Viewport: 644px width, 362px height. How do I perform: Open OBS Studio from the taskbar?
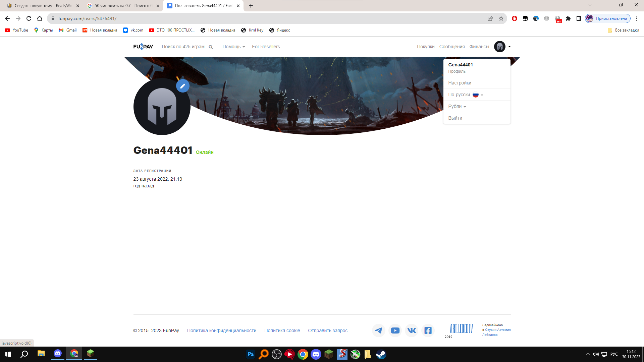click(x=277, y=354)
